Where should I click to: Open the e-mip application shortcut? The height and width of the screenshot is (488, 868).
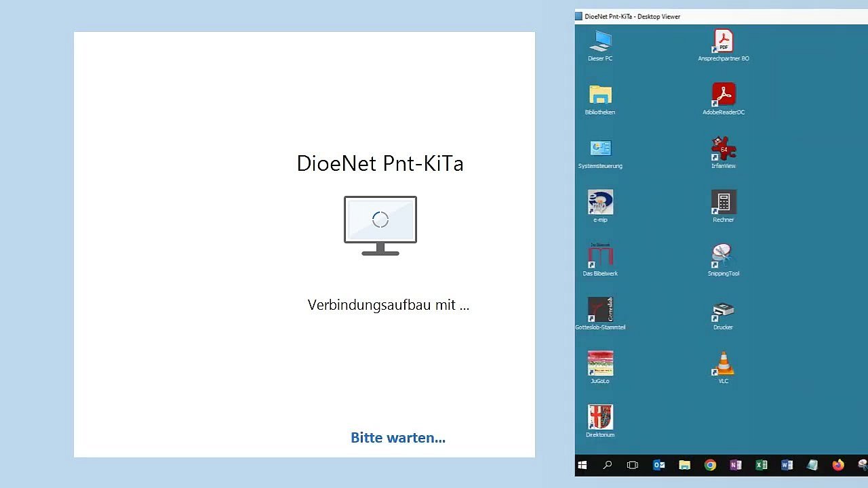coord(600,203)
